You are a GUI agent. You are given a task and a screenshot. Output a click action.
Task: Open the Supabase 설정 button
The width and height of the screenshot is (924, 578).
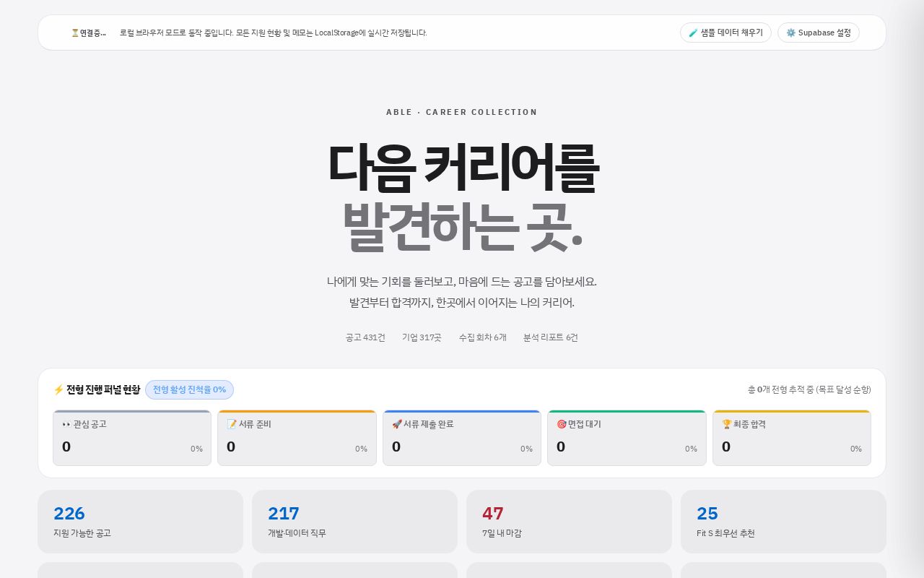(819, 33)
